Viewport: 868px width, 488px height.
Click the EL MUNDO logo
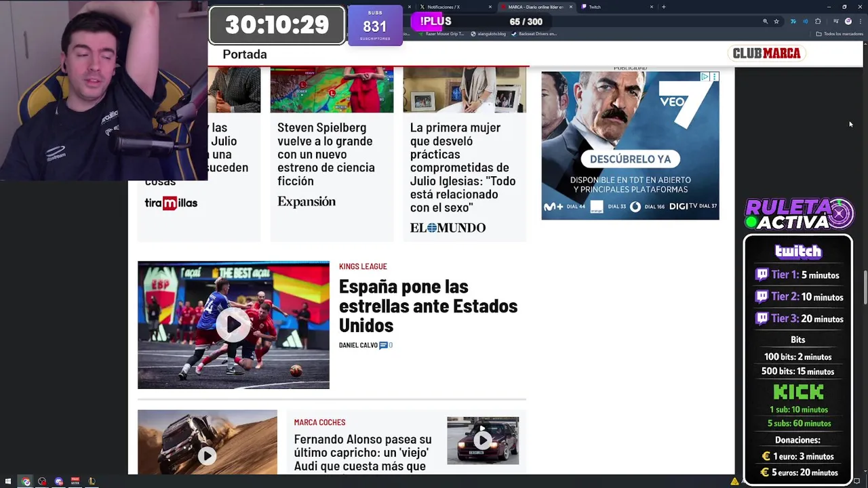[448, 228]
